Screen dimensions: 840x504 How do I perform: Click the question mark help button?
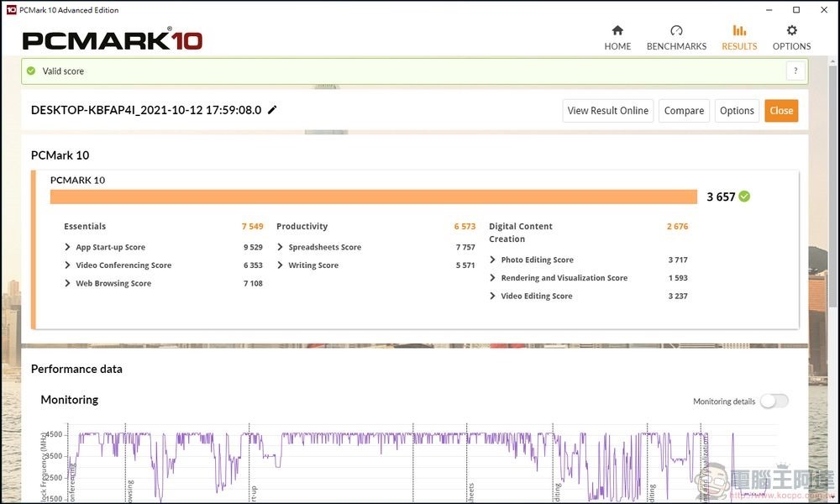tap(795, 71)
